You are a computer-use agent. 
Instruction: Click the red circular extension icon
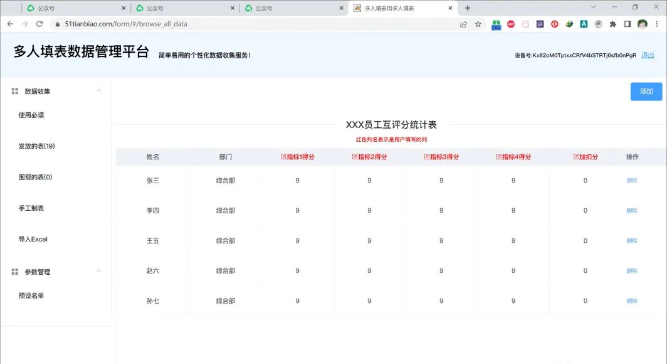pos(554,24)
